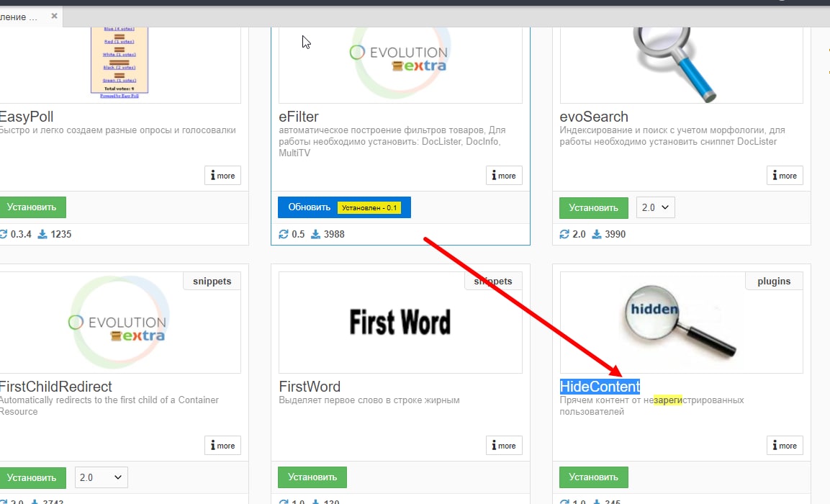Click more info button on evoSearch card
The image size is (830, 504).
tap(785, 176)
